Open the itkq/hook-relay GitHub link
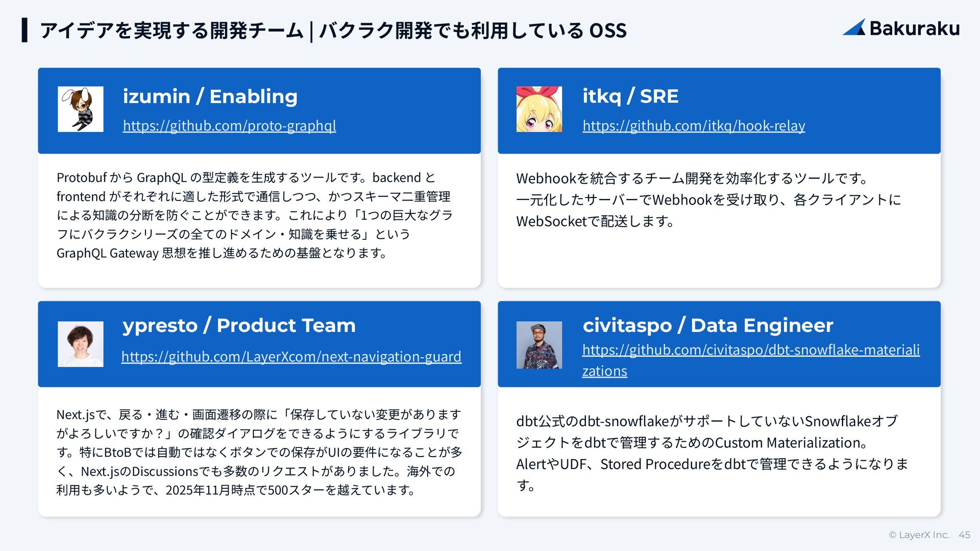The width and height of the screenshot is (980, 551). click(x=694, y=126)
